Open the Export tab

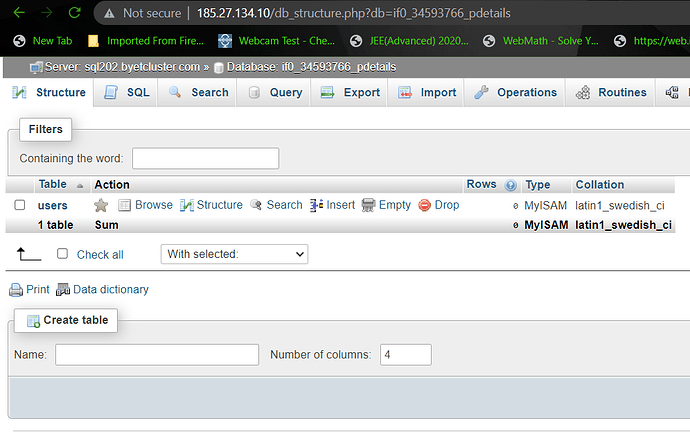[350, 93]
